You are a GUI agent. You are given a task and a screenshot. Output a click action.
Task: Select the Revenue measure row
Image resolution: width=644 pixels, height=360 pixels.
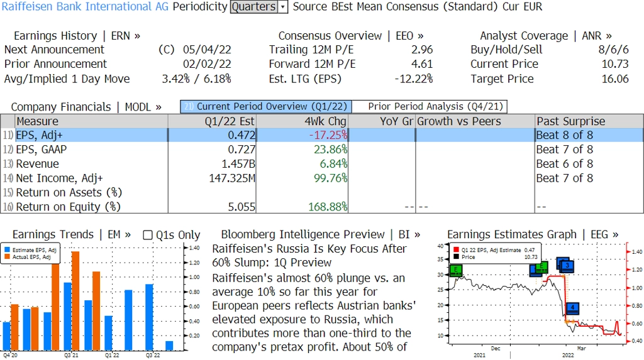[322, 164]
